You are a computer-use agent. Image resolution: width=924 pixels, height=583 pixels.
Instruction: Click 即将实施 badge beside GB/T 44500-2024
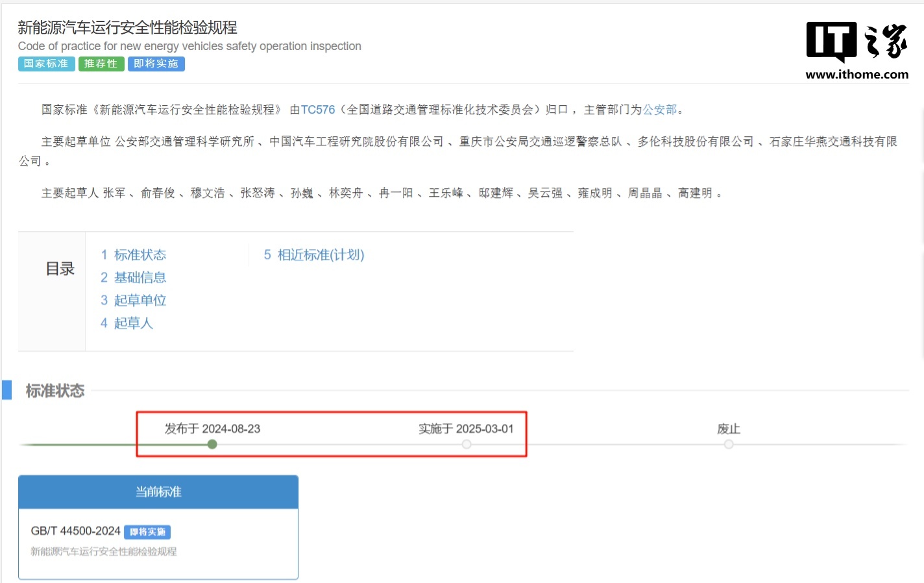click(x=147, y=532)
